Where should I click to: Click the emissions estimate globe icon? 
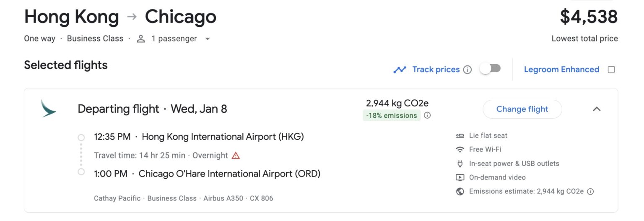460,191
